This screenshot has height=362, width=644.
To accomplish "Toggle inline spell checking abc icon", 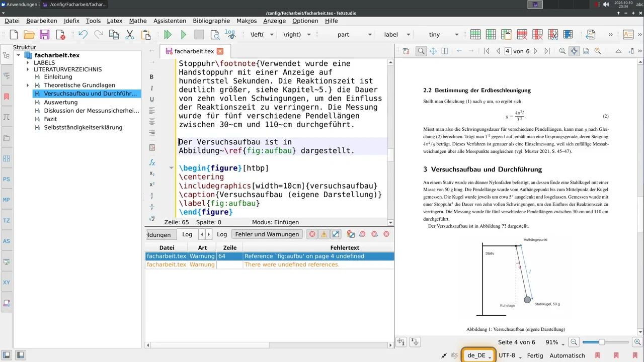I will pos(455,355).
